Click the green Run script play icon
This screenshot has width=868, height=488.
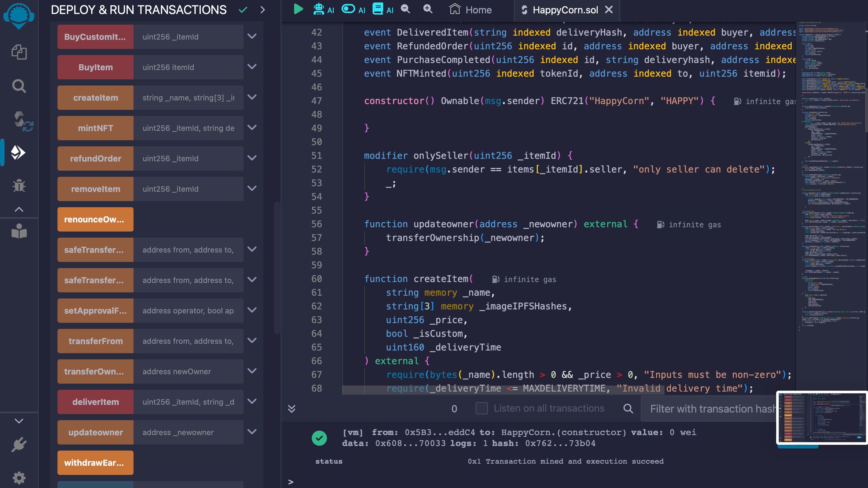pyautogui.click(x=298, y=9)
